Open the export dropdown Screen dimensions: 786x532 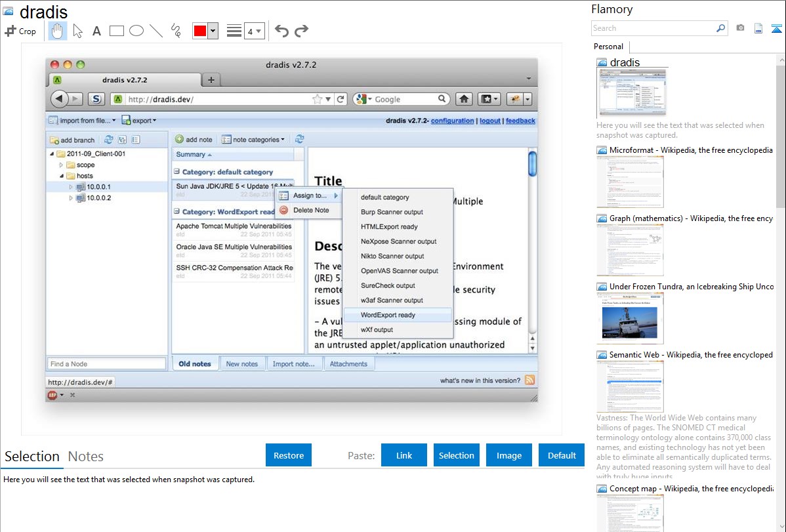(139, 120)
